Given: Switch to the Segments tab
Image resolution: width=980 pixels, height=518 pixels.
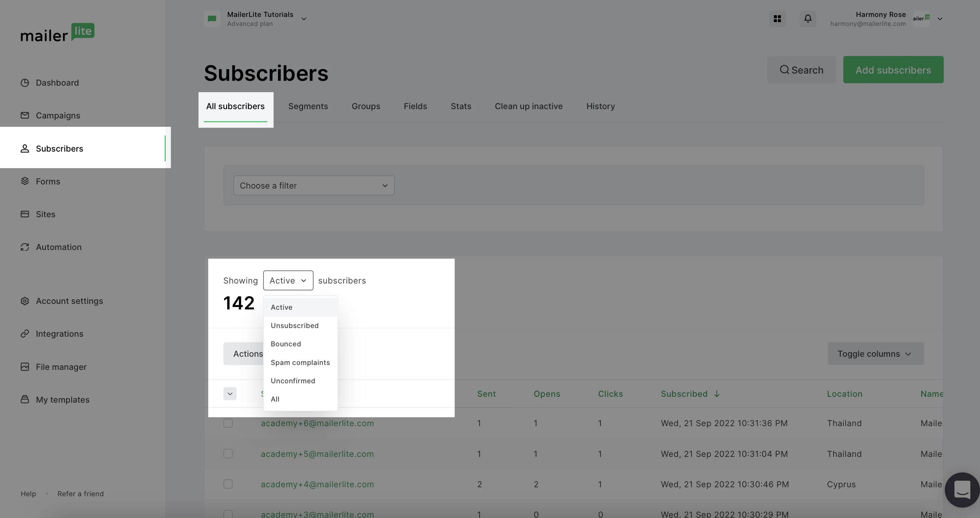Looking at the screenshot, I should [x=308, y=106].
